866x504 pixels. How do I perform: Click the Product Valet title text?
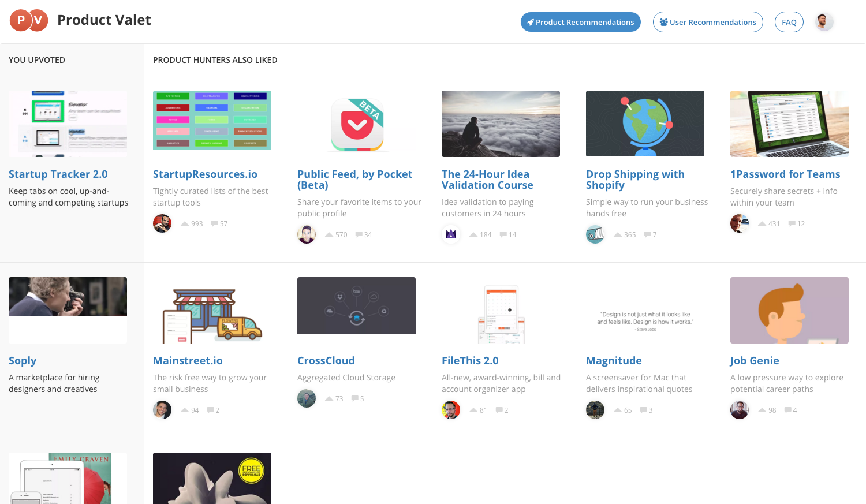click(104, 20)
